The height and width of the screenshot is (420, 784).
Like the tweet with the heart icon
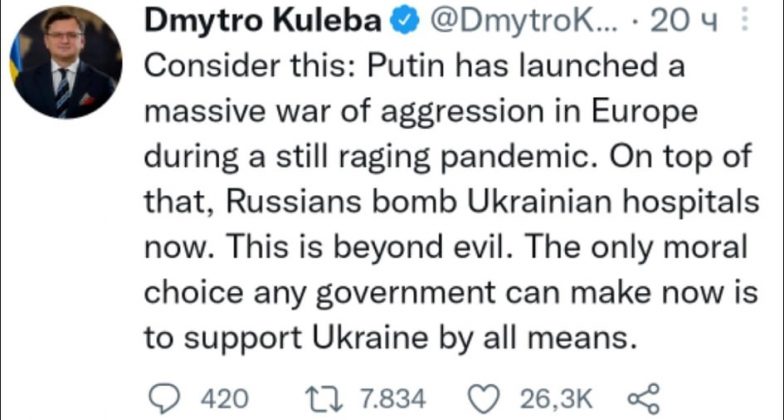tap(484, 397)
